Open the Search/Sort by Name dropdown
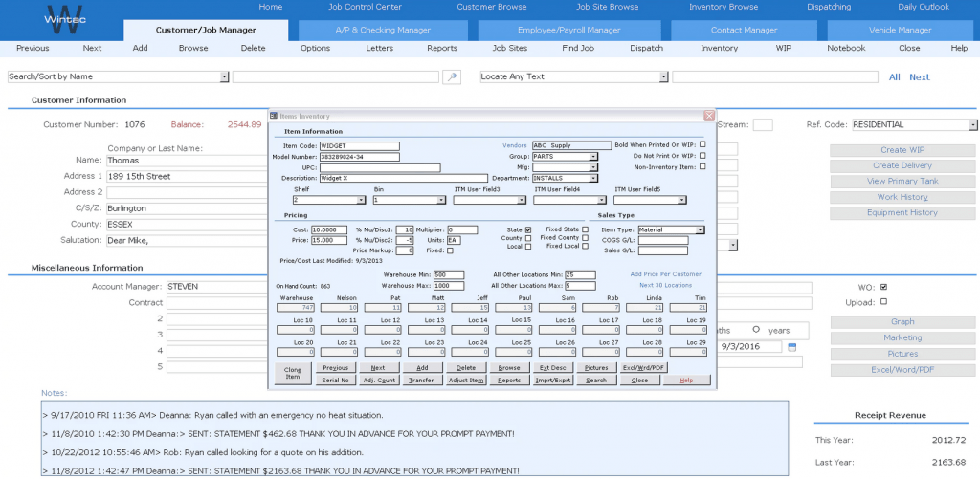This screenshot has height=479, width=980. (224, 76)
